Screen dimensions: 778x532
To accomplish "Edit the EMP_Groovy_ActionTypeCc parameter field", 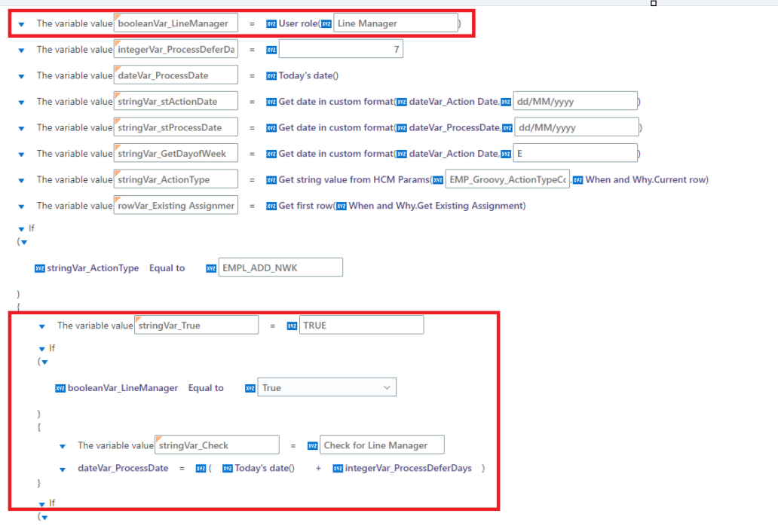I will pyautogui.click(x=507, y=179).
